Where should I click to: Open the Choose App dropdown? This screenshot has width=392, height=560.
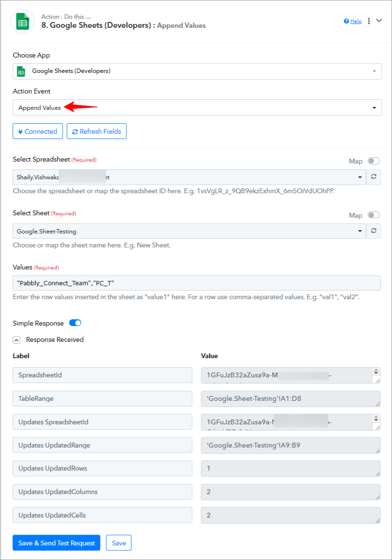point(197,71)
